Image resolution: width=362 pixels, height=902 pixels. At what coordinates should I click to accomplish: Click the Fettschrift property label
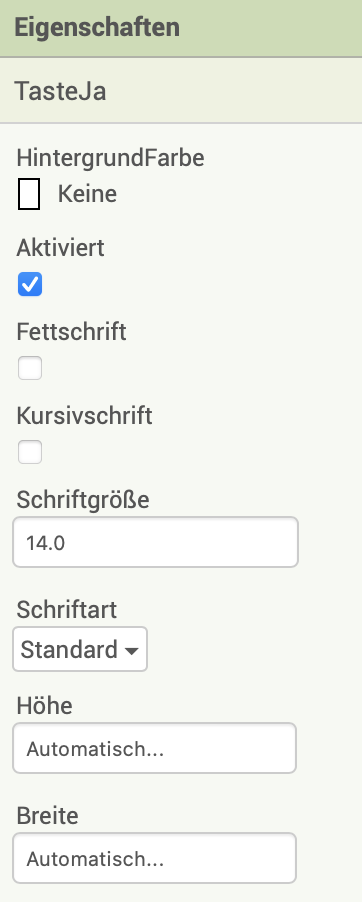[71, 332]
